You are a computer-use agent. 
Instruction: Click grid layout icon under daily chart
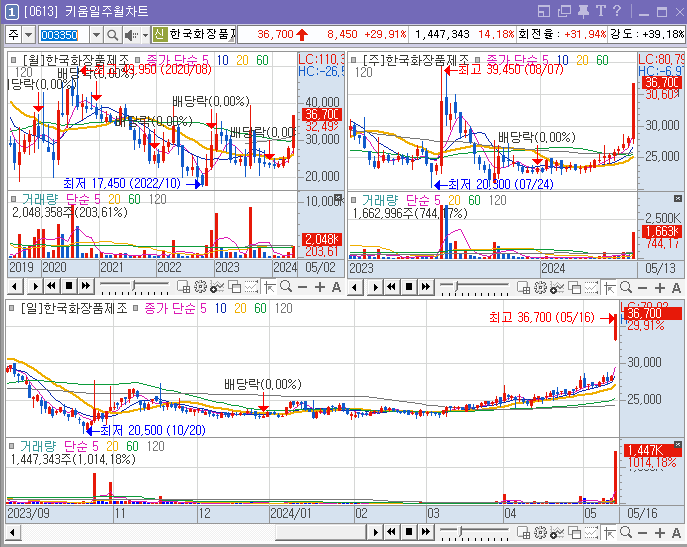[x=524, y=533]
